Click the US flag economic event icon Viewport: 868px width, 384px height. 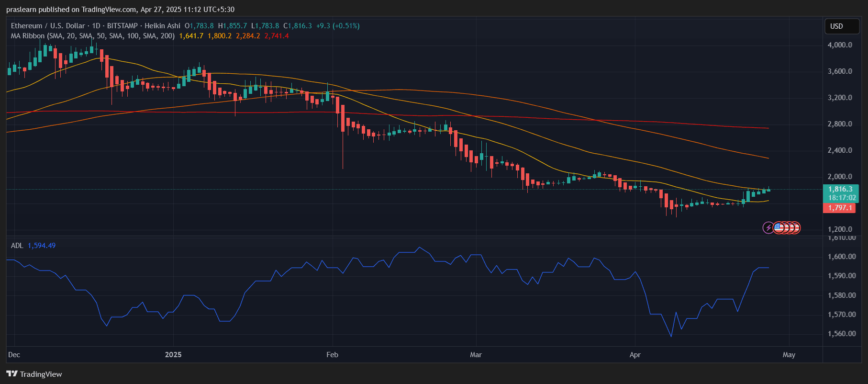click(779, 228)
